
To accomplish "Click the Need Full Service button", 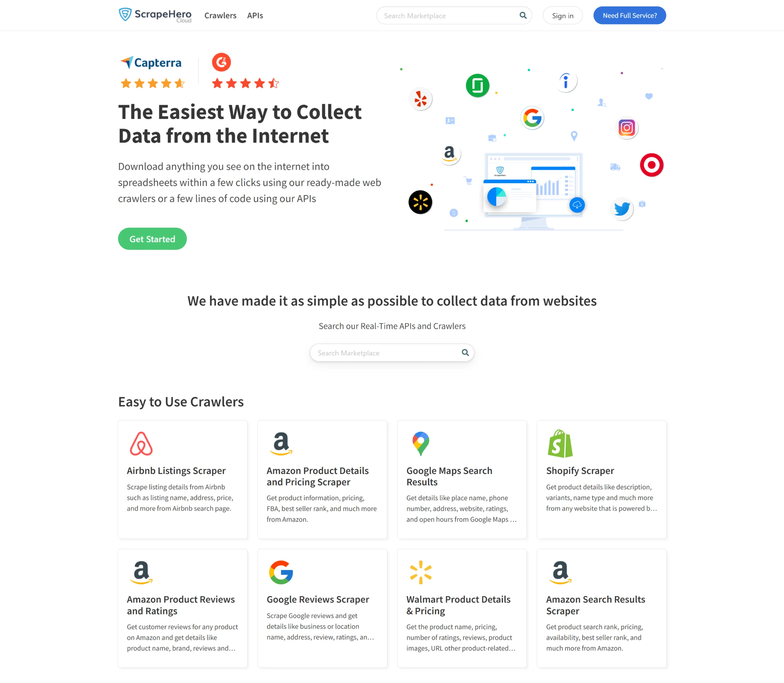I will tap(629, 15).
